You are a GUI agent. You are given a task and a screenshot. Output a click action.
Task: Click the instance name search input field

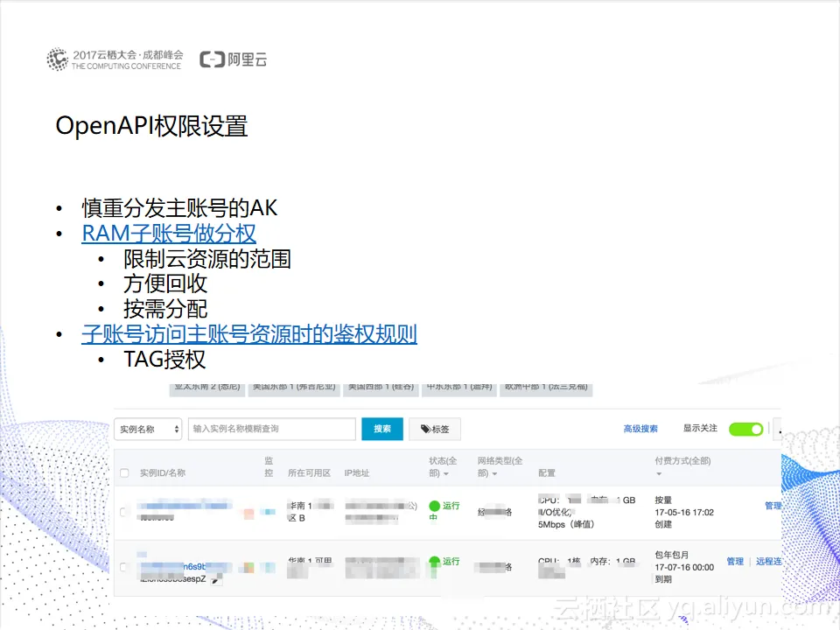[x=271, y=429]
